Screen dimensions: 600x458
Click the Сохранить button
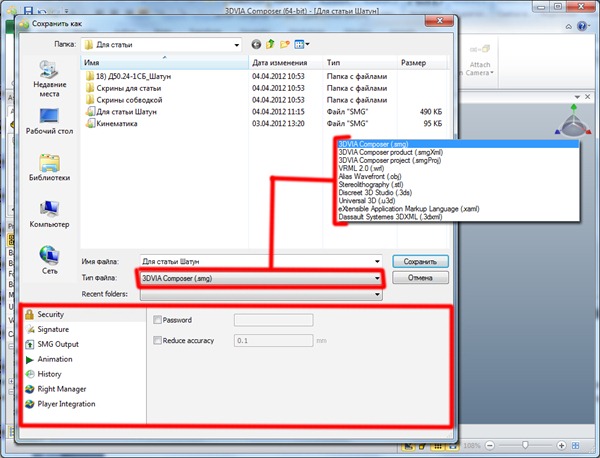[x=420, y=262]
